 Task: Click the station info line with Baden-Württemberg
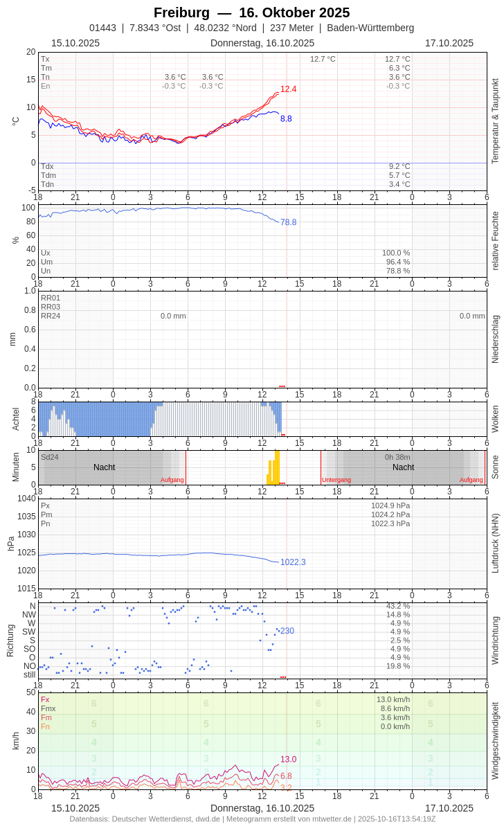tap(251, 28)
